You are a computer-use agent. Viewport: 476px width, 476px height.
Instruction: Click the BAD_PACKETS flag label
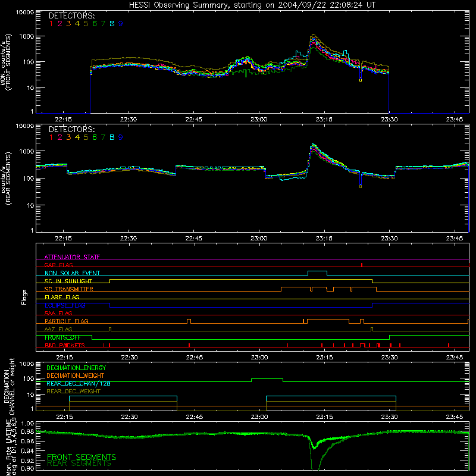[x=65, y=345]
